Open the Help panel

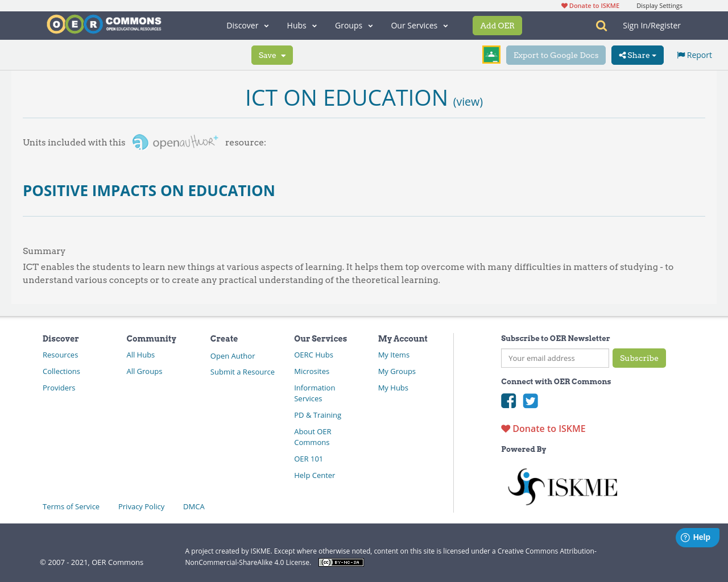coord(697,537)
